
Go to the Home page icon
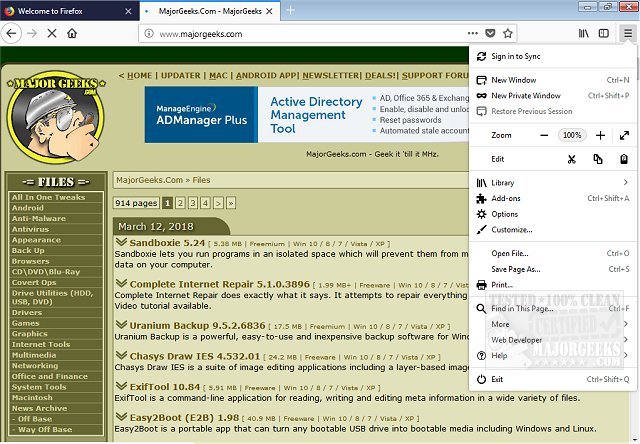tap(72, 33)
